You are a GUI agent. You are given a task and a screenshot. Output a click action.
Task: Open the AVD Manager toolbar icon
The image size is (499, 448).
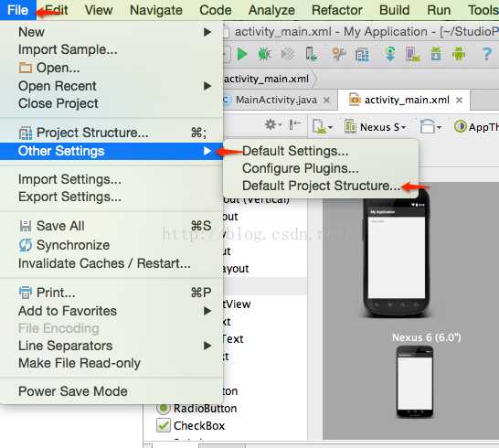click(413, 54)
